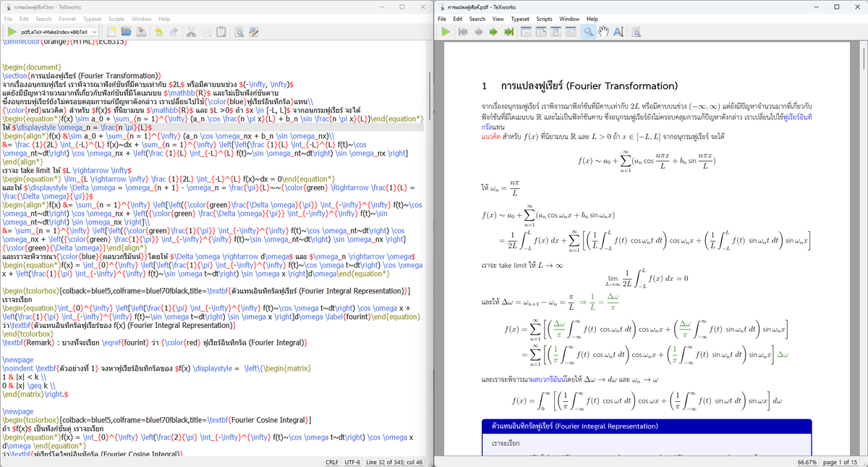Click the green Typeset button in the PDF window

tap(446, 32)
